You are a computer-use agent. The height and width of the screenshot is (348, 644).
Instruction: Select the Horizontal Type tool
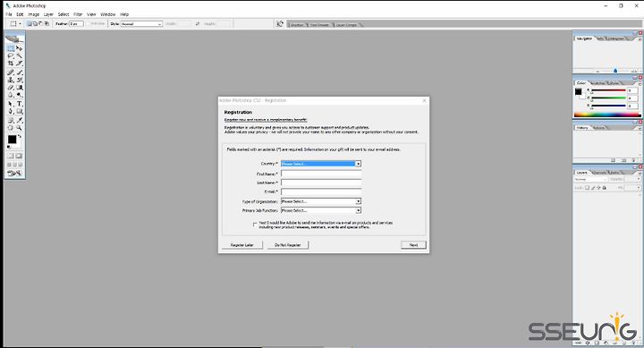pos(20,104)
